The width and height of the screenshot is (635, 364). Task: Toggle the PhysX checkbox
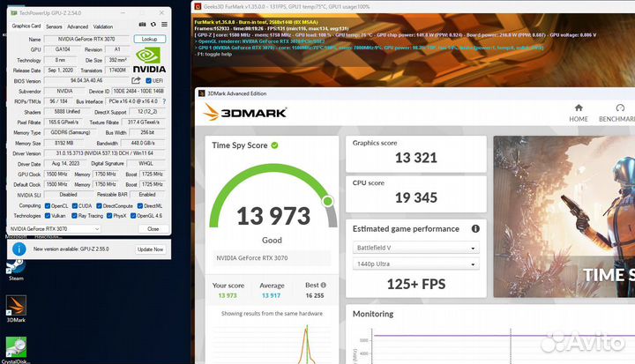click(109, 216)
